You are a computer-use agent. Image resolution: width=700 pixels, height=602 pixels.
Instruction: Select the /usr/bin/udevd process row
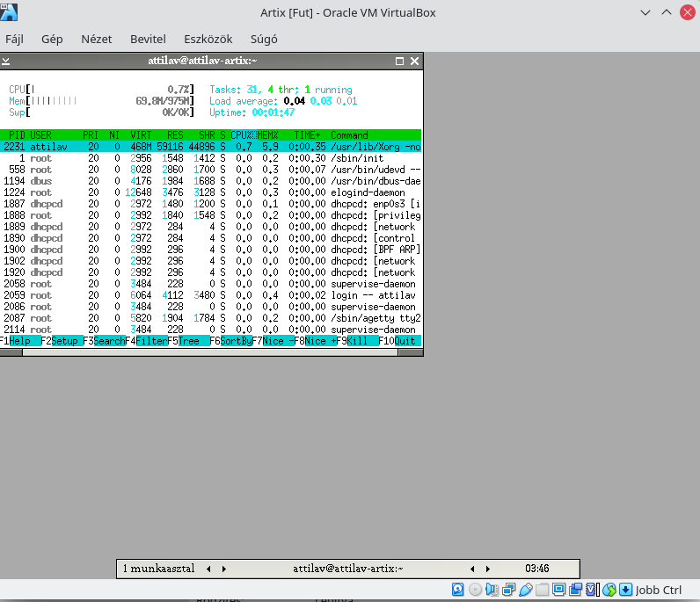211,170
